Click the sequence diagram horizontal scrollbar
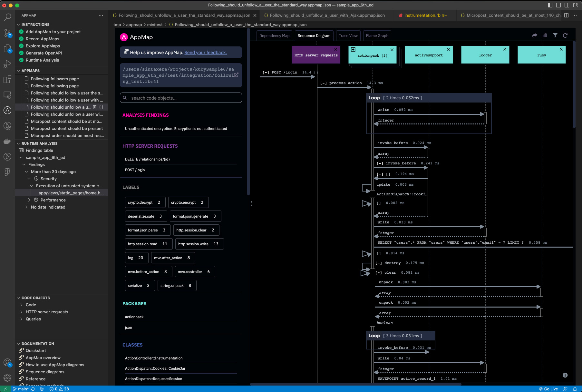The height and width of the screenshot is (392, 582). pyautogui.click(x=356, y=384)
